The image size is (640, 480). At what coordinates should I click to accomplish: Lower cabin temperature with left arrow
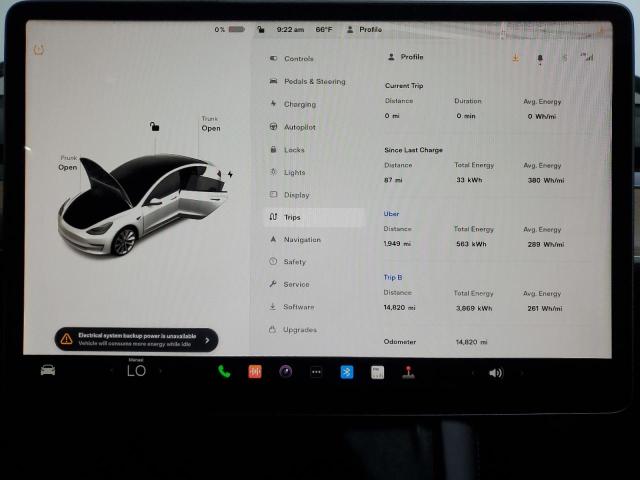coord(112,371)
